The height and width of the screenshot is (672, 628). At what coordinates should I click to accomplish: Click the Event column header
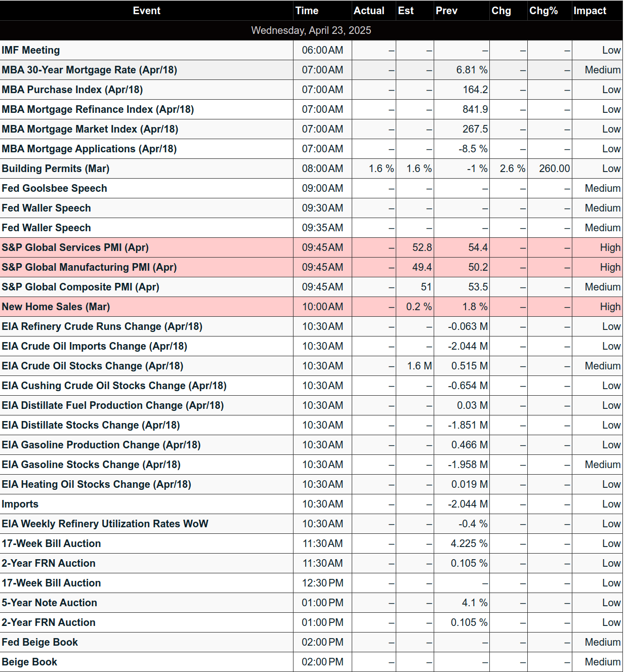click(146, 11)
